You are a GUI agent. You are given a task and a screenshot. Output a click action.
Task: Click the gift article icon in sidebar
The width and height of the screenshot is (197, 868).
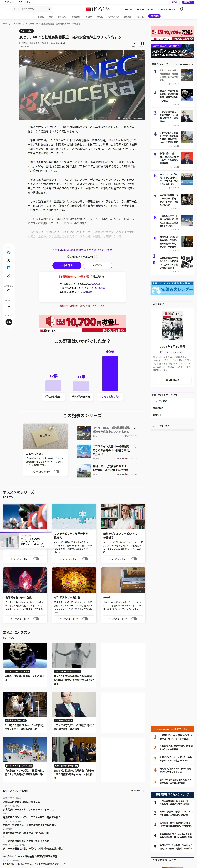[9, 290]
